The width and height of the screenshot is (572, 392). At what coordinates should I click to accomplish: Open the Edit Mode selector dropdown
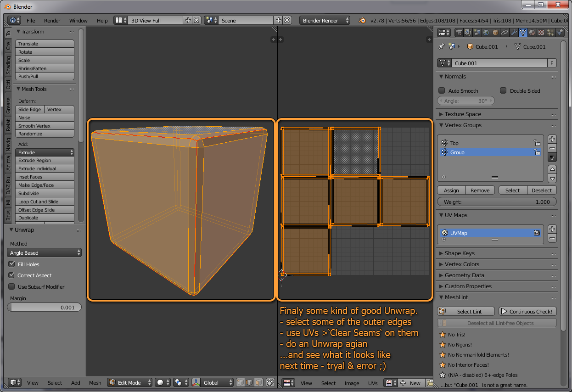(130, 382)
